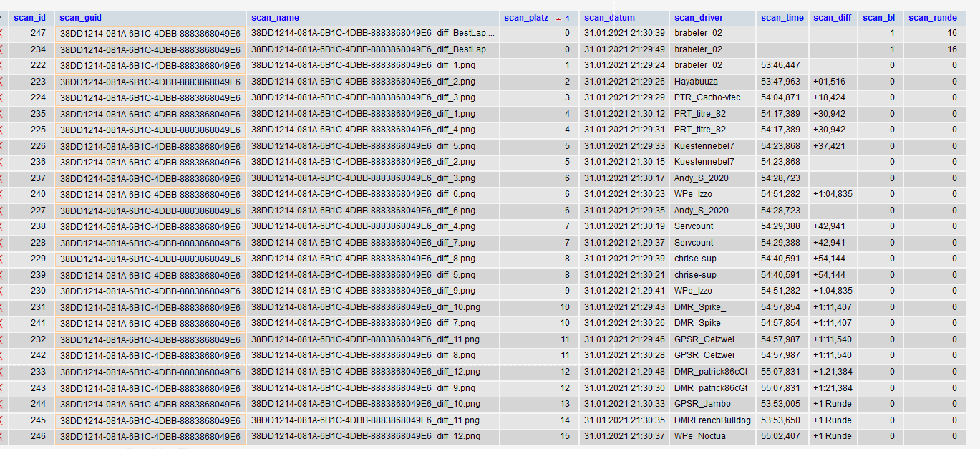Sort the table by scan_id column
The width and height of the screenshot is (980, 449).
[x=29, y=18]
